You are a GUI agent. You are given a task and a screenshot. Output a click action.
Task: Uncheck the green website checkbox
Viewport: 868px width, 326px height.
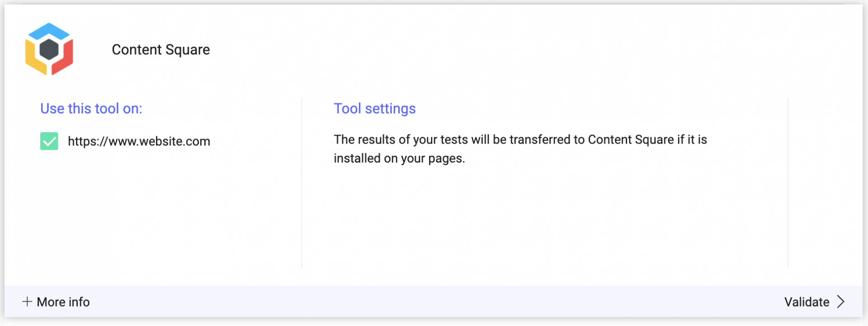[49, 141]
